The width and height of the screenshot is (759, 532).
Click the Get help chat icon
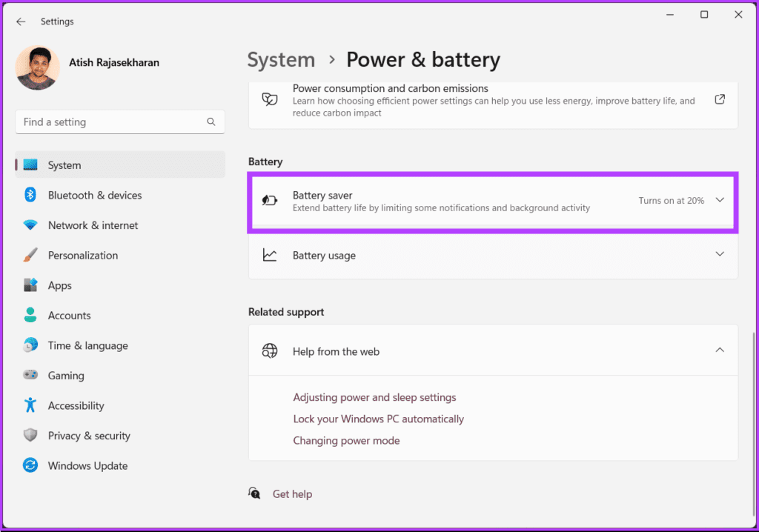point(255,493)
